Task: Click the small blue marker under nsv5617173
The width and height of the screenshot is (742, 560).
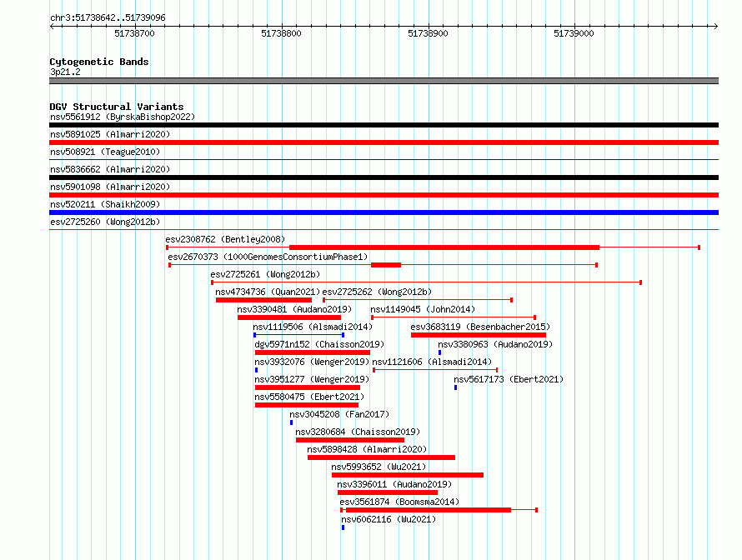Action: point(456,387)
